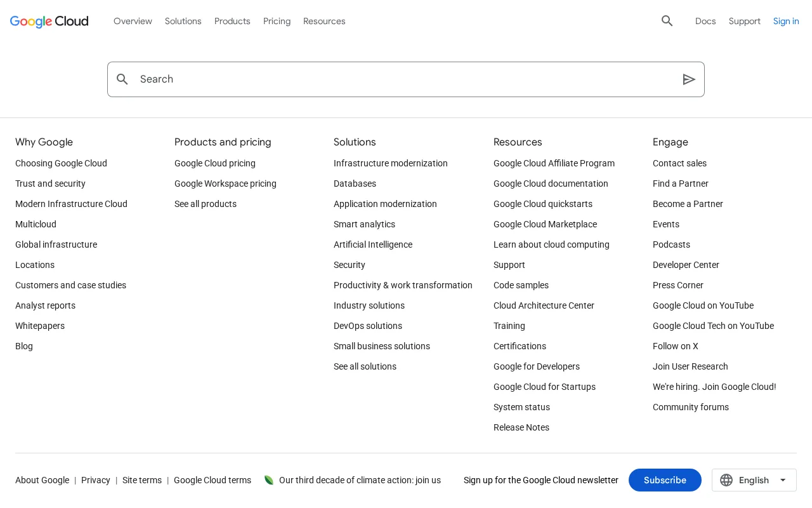Click the globe icon in the language selector
The image size is (812, 508).
coord(726,480)
